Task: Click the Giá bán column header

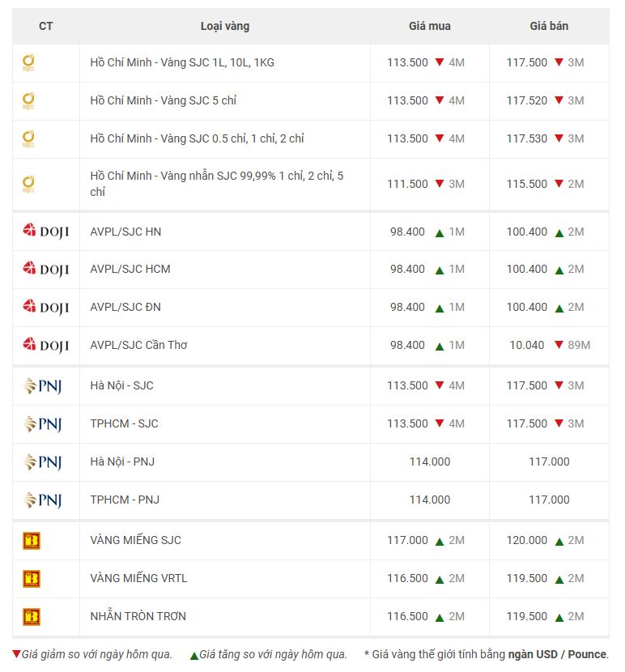Action: coord(549,26)
